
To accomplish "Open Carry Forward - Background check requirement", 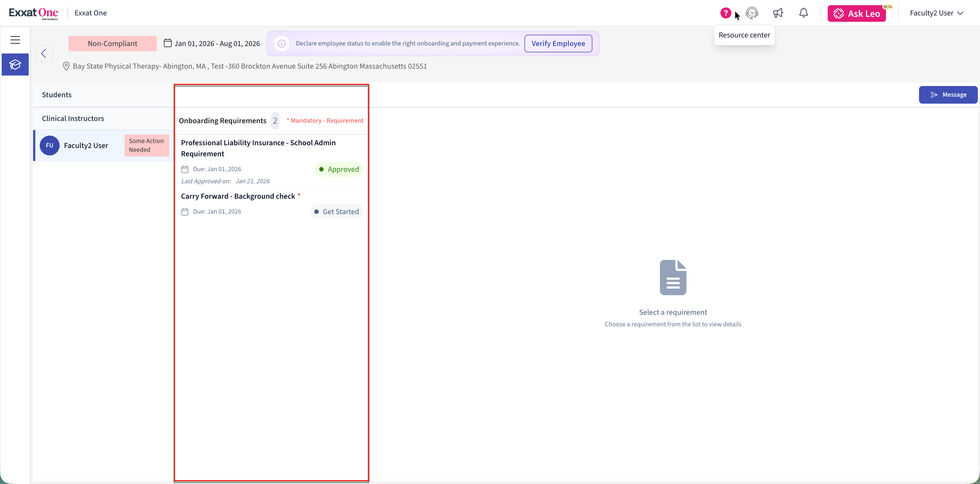I will tap(238, 196).
